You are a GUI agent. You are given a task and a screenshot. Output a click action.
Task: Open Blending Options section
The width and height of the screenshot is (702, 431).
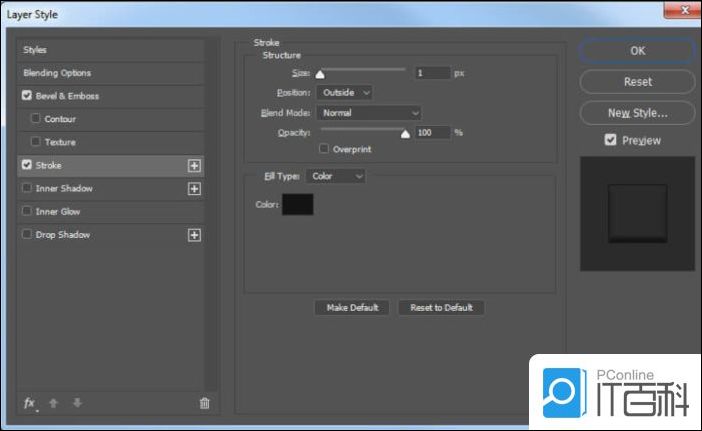pyautogui.click(x=111, y=73)
